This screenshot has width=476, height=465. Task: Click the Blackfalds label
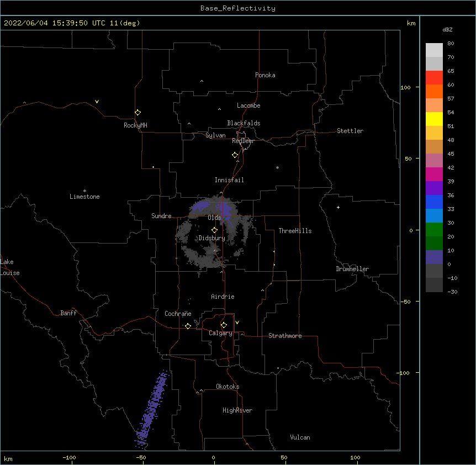[244, 123]
